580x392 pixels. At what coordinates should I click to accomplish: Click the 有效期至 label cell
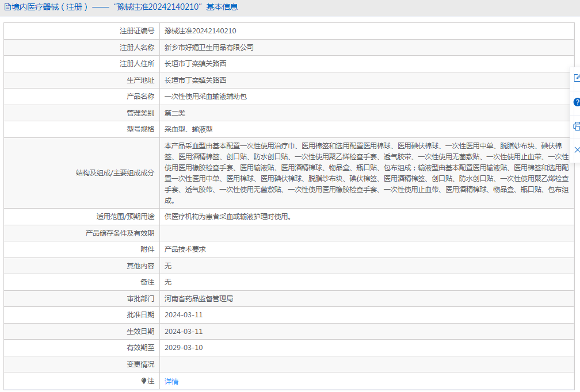(x=82, y=348)
